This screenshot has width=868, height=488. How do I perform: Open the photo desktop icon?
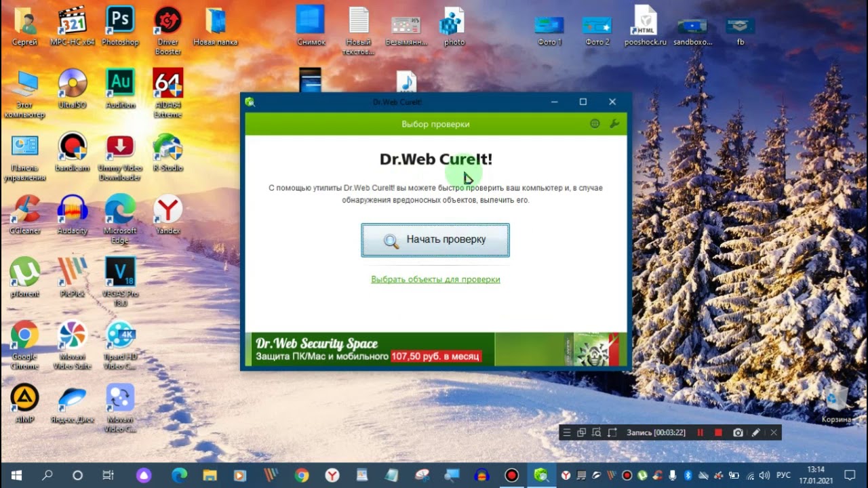[x=454, y=26]
